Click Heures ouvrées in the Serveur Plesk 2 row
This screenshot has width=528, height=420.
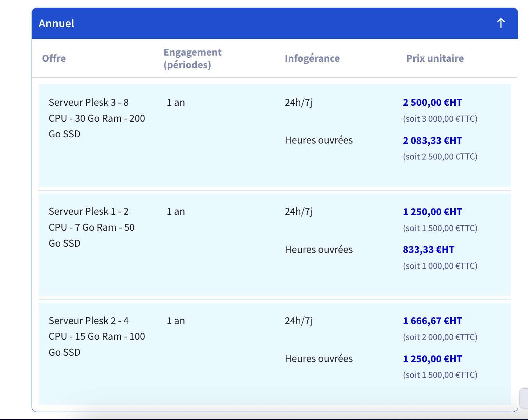[319, 359]
